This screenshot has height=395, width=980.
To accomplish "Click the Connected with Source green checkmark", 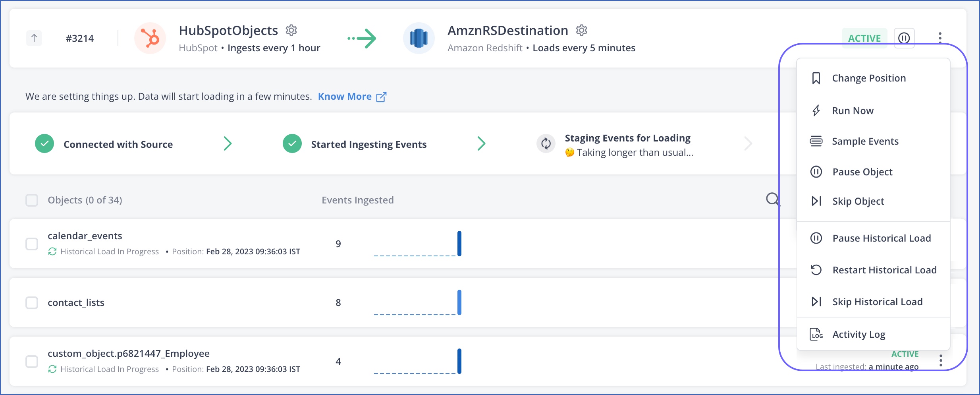I will click(44, 143).
